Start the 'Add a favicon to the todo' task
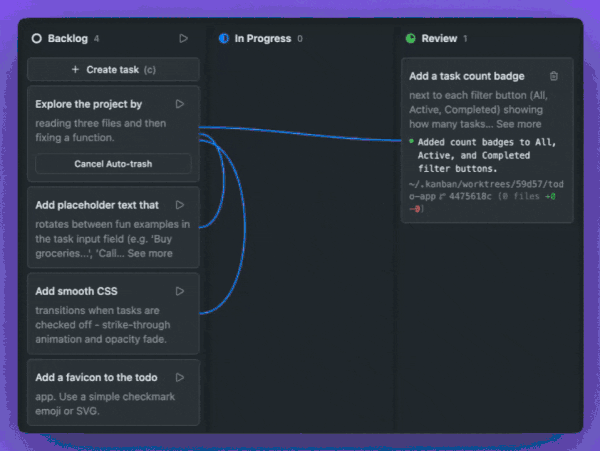This screenshot has width=600, height=451. pyautogui.click(x=180, y=378)
